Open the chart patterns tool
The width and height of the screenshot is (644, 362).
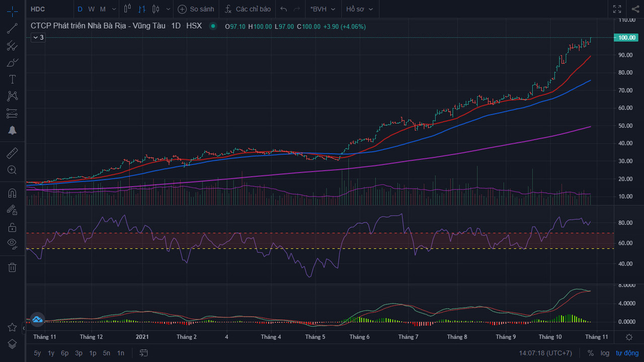pyautogui.click(x=12, y=96)
